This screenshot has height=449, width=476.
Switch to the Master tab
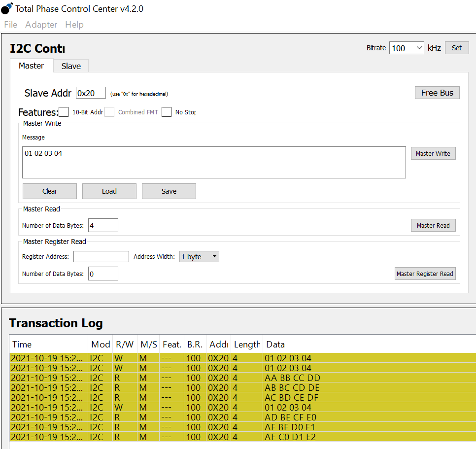(32, 66)
